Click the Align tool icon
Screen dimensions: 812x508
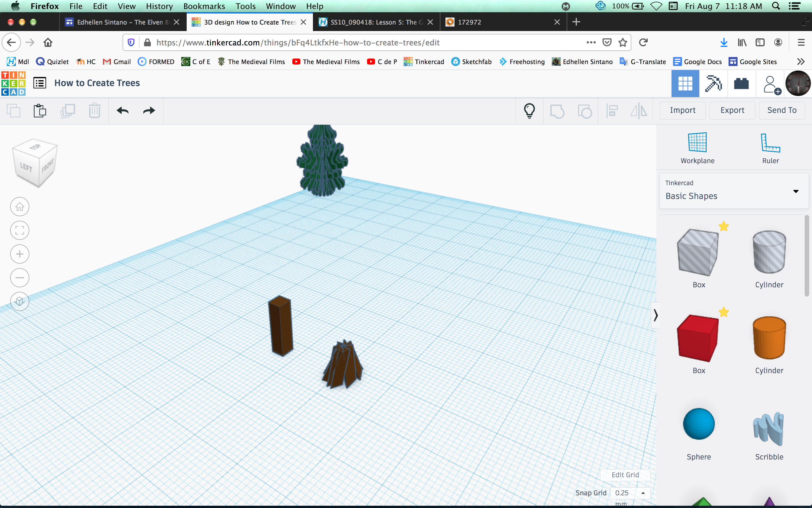612,111
